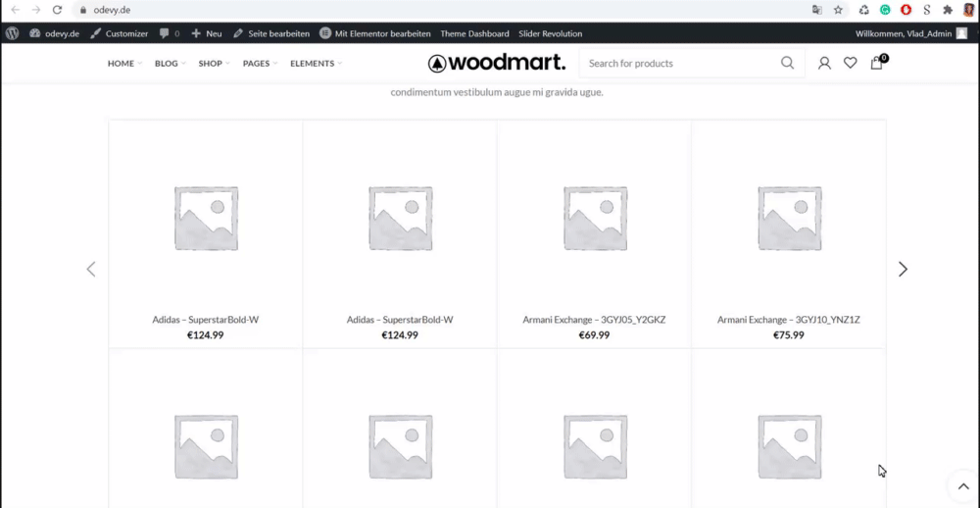Click the Vlad_Admin avatar in admin bar
Screen dimensions: 980x508
(x=962, y=33)
